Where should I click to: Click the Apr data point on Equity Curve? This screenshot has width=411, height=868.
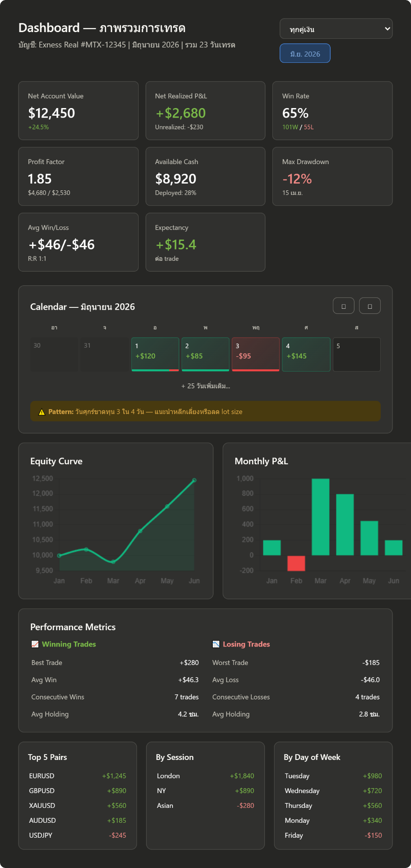coord(140,531)
